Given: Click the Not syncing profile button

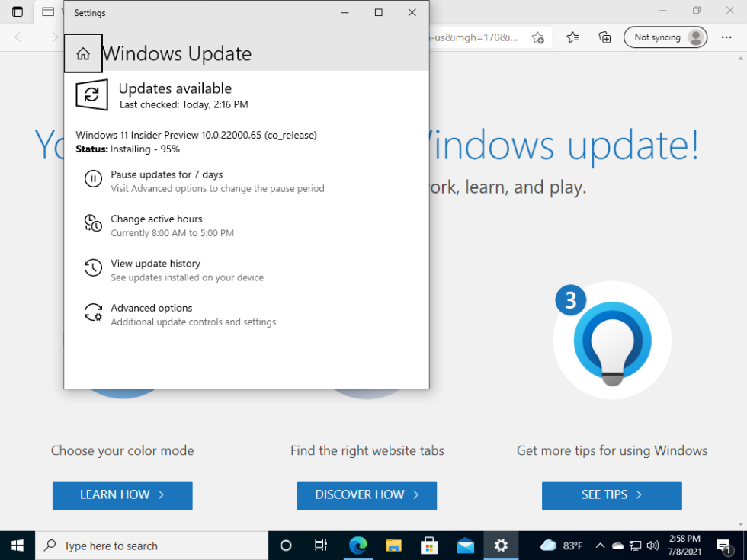Looking at the screenshot, I should point(665,37).
